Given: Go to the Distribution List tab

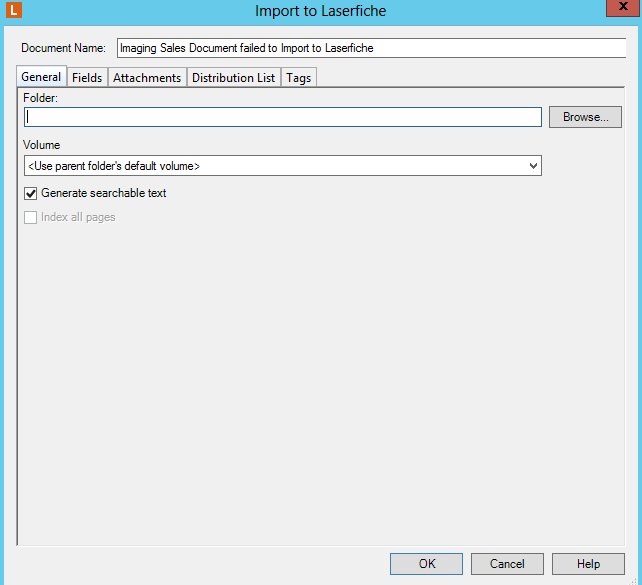Looking at the screenshot, I should pyautogui.click(x=233, y=78).
